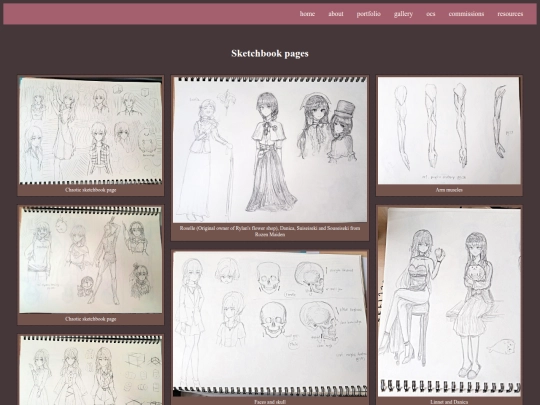
Task: Open the second Chaotic sketchbook page thumbnail
Action: click(91, 260)
